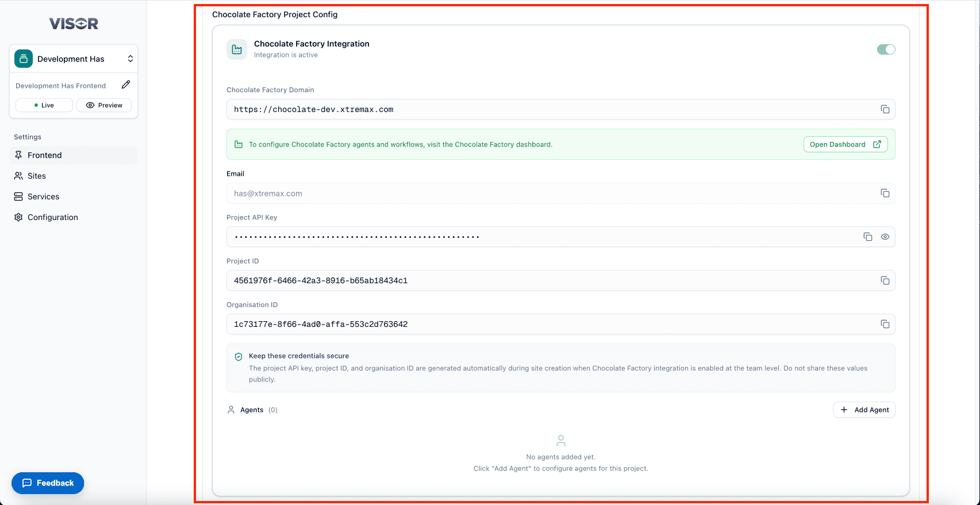Select the Project ID field

(x=561, y=280)
